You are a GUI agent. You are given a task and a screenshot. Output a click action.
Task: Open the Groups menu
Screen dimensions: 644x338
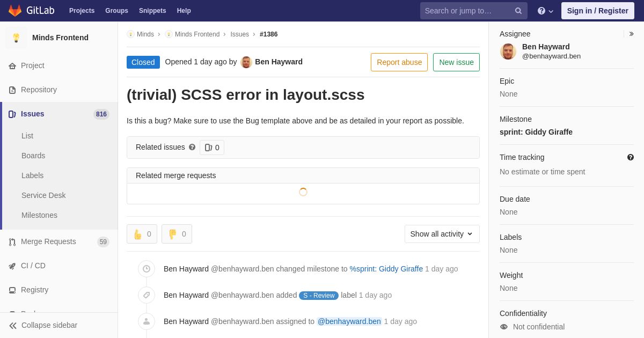[116, 11]
